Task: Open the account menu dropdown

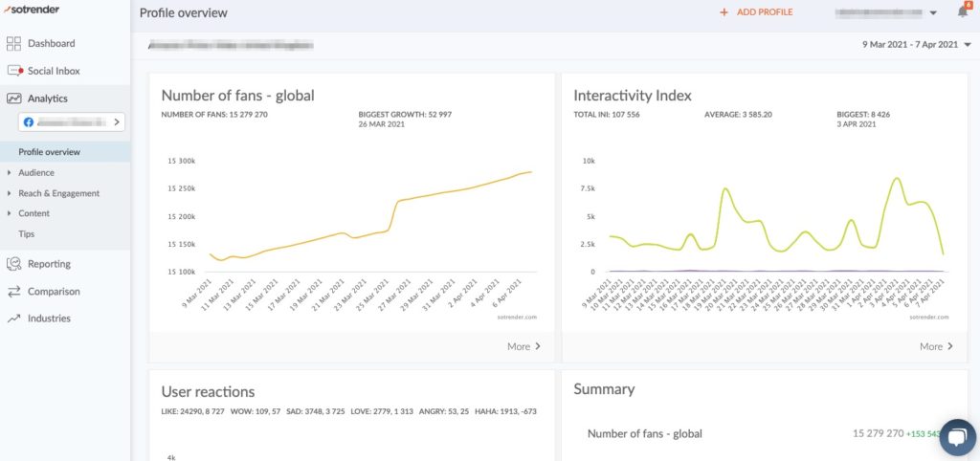Action: (x=932, y=13)
